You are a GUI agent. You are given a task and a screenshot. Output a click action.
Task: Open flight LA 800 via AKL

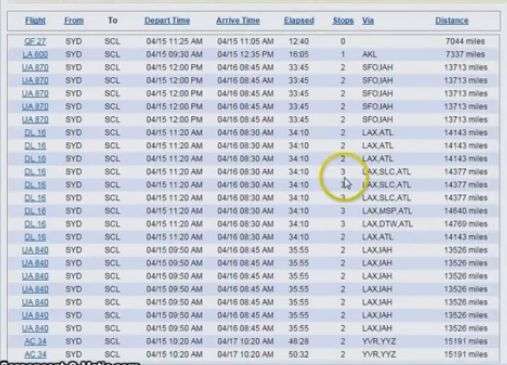35,54
